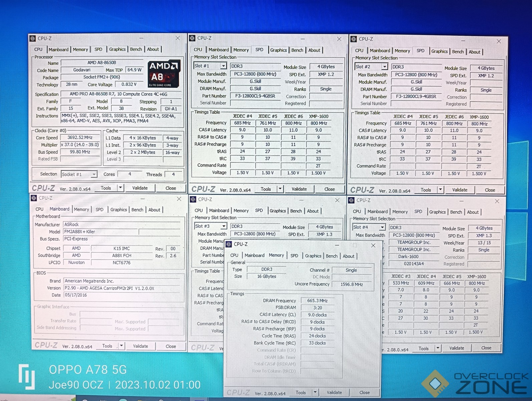The image size is (532, 401).
Task: Open the Bench tab in the processor window
Action: click(136, 49)
